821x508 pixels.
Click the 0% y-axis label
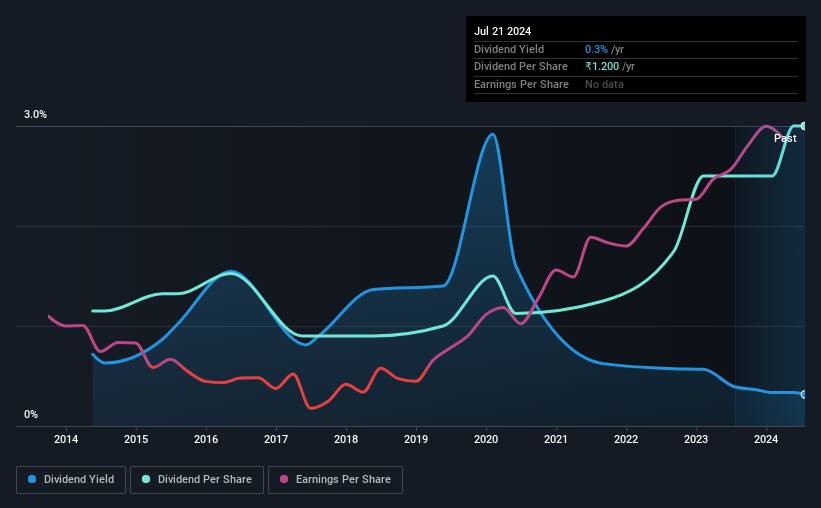pos(31,414)
